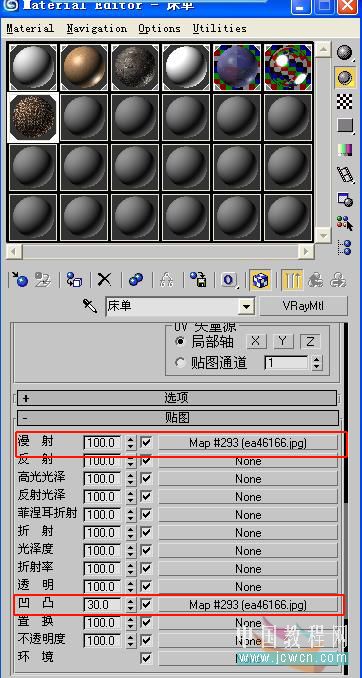The image size is (362, 678).
Task: Click the eyedropper Pick Material icon
Action: click(x=90, y=307)
